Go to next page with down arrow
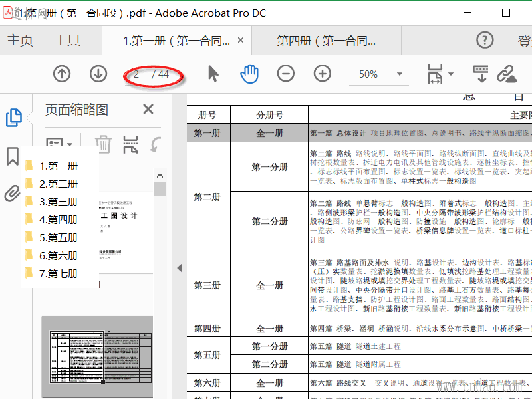 (x=98, y=74)
